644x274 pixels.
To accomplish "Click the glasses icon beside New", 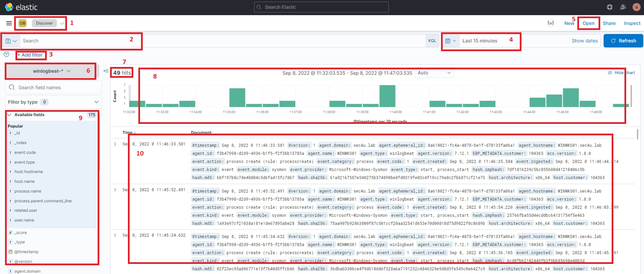I will (551, 23).
